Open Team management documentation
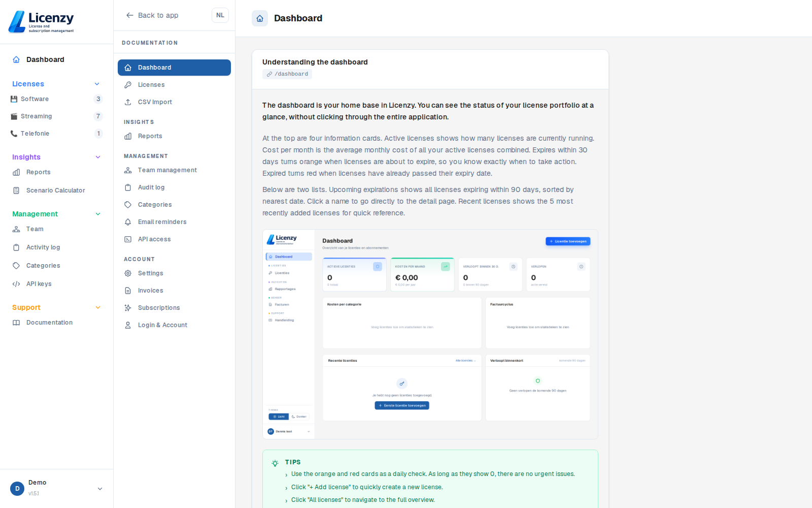The image size is (812, 508). pyautogui.click(x=174, y=170)
